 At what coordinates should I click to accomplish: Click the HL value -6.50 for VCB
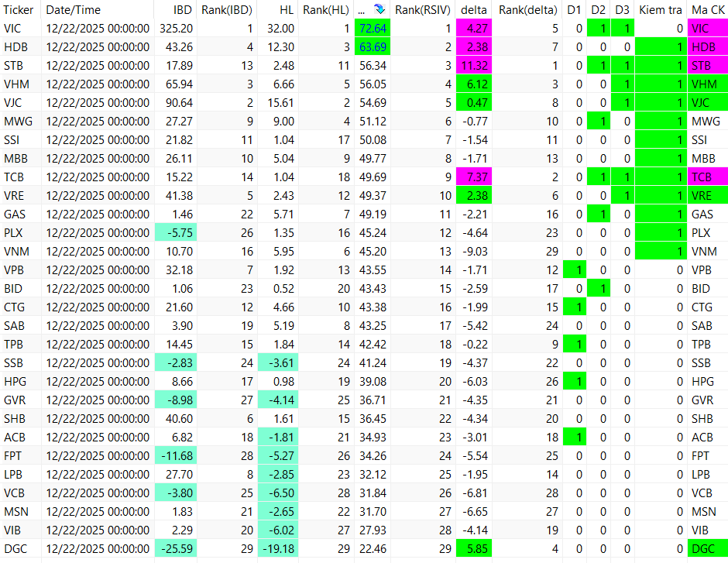coord(278,493)
